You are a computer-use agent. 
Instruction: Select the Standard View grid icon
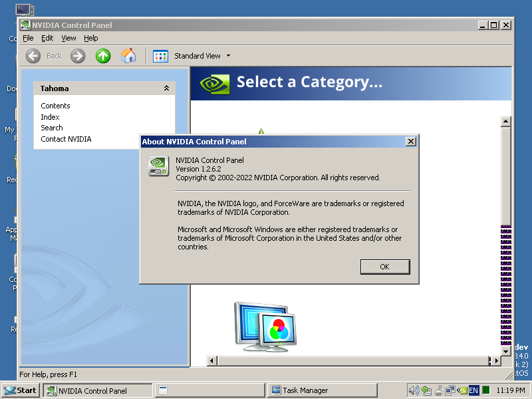(x=160, y=56)
